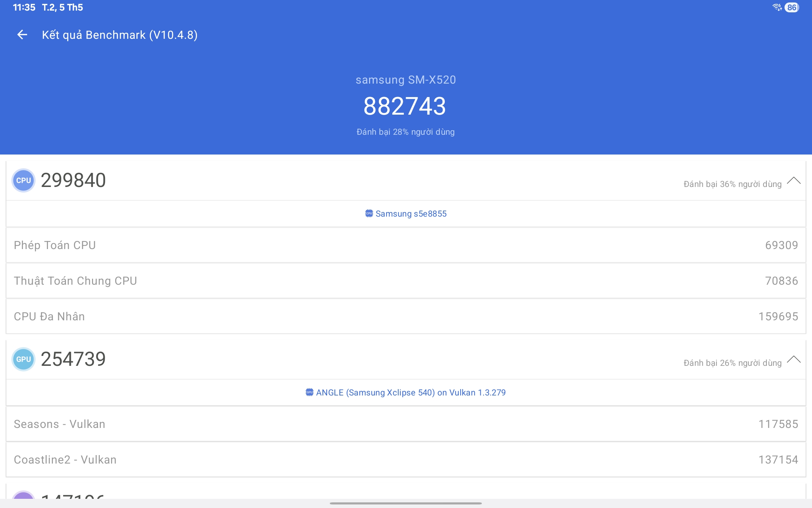The width and height of the screenshot is (812, 508).
Task: Tap the Wi-Fi status icon
Action: click(777, 7)
